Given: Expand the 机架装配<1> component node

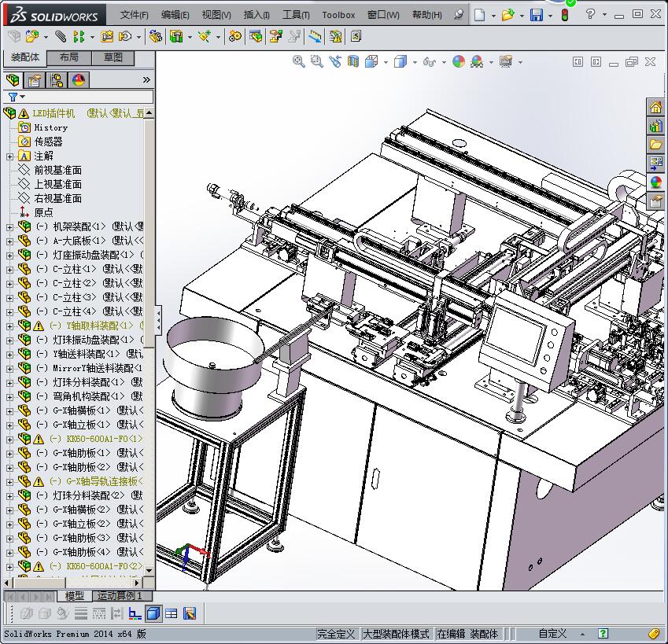Looking at the screenshot, I should click(9, 227).
